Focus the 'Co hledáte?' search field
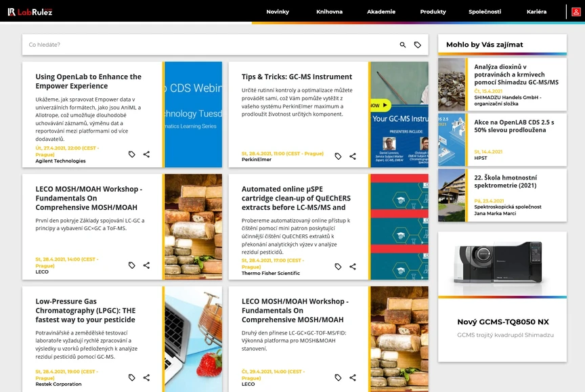Image resolution: width=585 pixels, height=392 pixels. point(203,45)
